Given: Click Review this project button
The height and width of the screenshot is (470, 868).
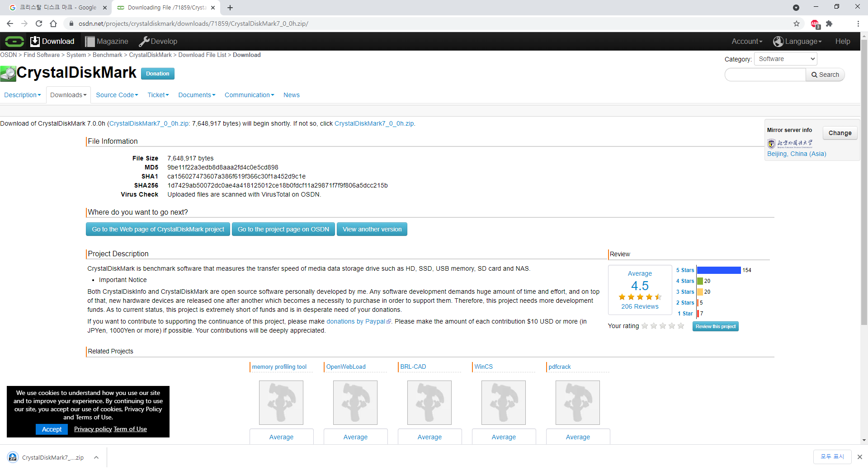Looking at the screenshot, I should [x=715, y=326].
